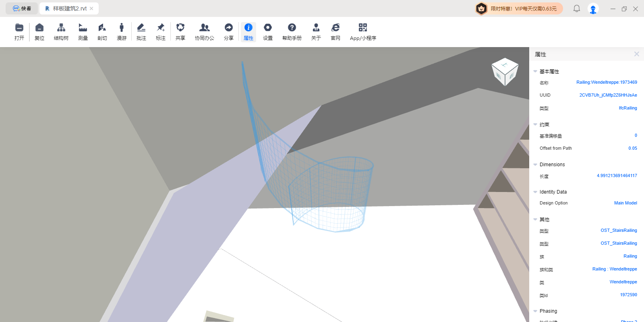The height and width of the screenshot is (322, 644).
Task: Reset the view with 复位 icon
Action: coord(39,32)
